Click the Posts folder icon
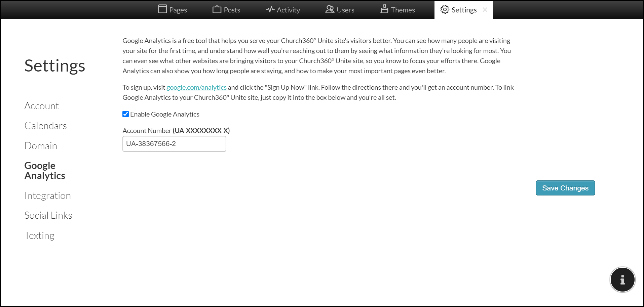The image size is (644, 307). [217, 9]
